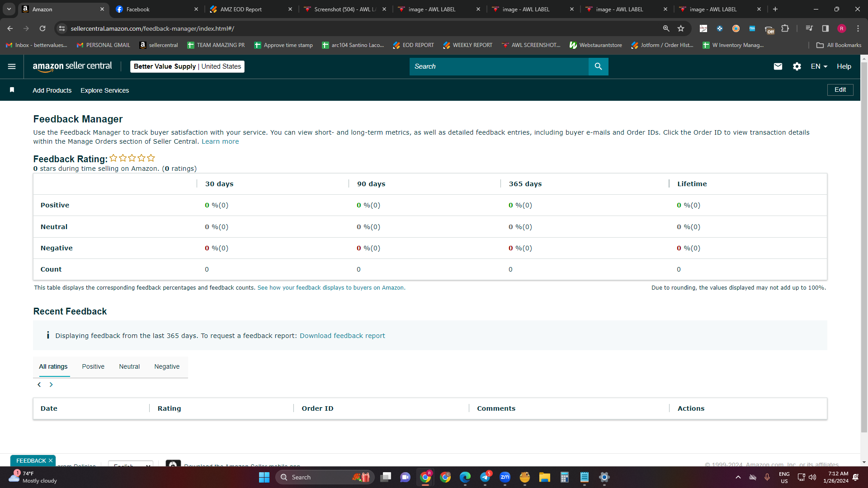Open the Chrome extensions puzzle icon
Screen dimensions: 868x488
(x=785, y=28)
